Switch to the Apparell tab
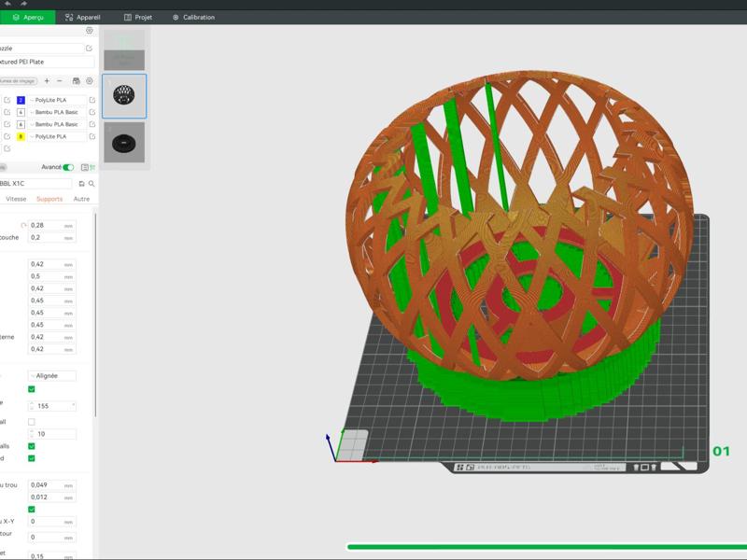Screen dimensions: 747x560 [85, 17]
